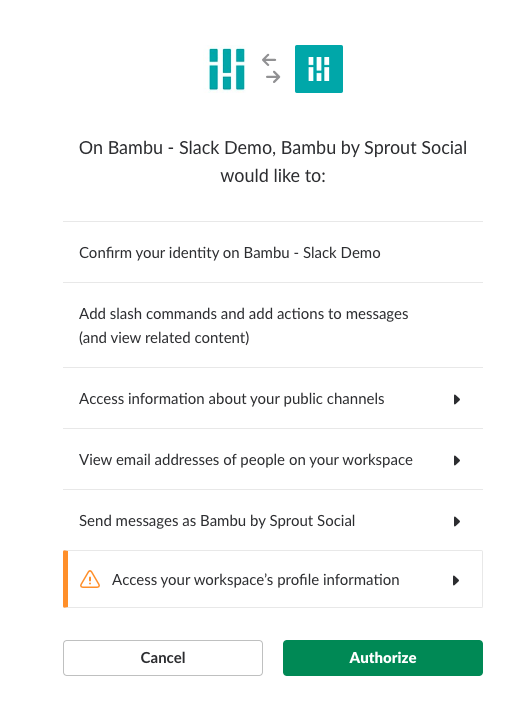Expand public channels permission arrow

[x=456, y=399]
